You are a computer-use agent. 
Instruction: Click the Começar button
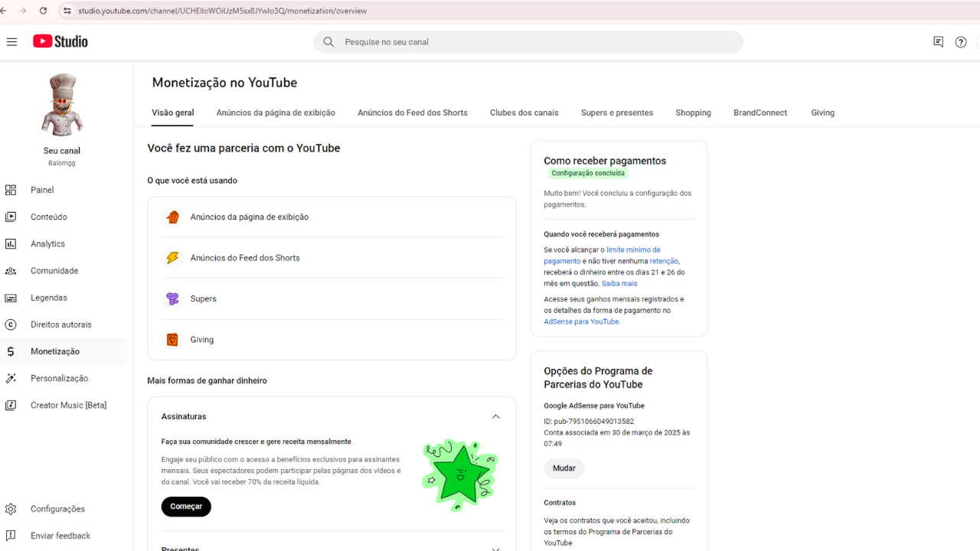click(x=186, y=507)
